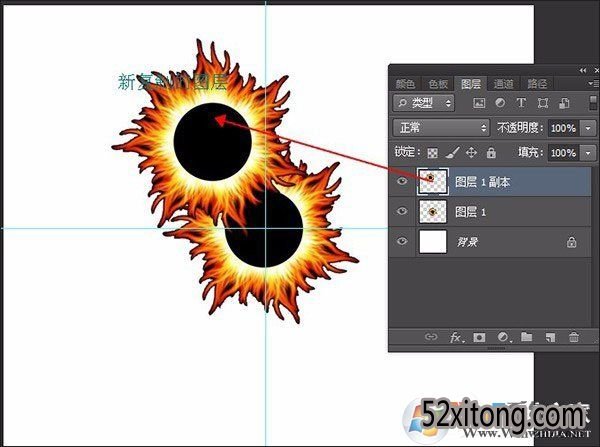Screen dimensions: 600x447
Task: Close the layers panel with X
Action: [x=597, y=70]
